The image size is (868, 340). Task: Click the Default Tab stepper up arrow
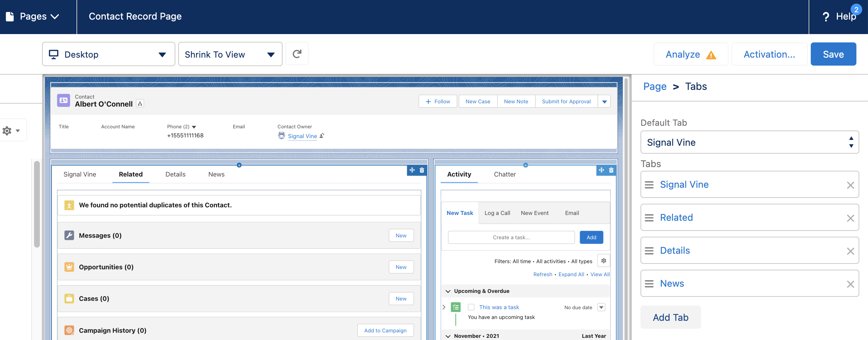[851, 138]
